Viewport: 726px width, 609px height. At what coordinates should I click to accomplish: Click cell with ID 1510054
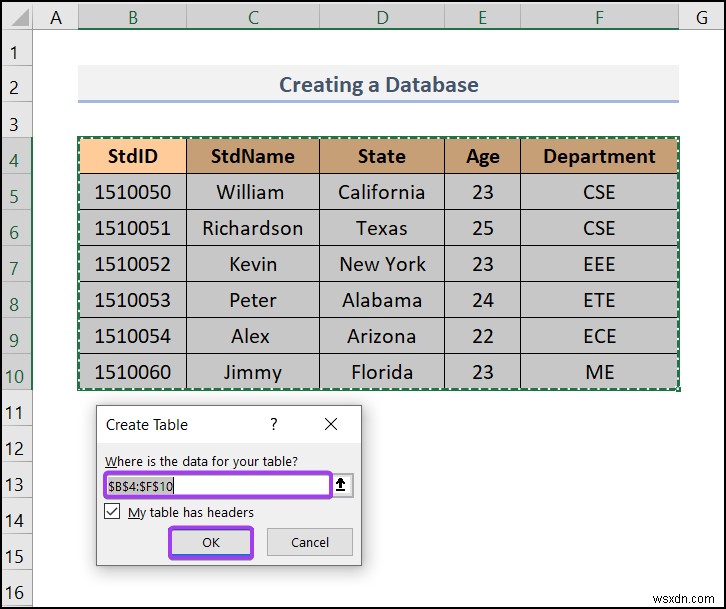click(133, 336)
